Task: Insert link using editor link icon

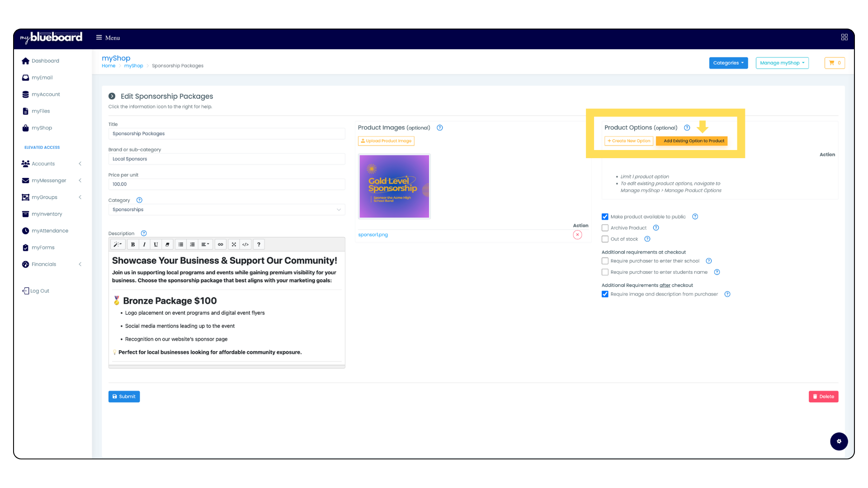Action: 221,244
